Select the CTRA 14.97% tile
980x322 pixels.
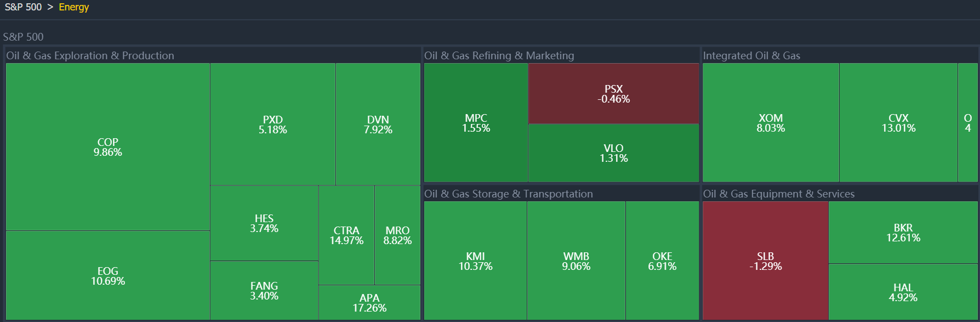point(346,235)
